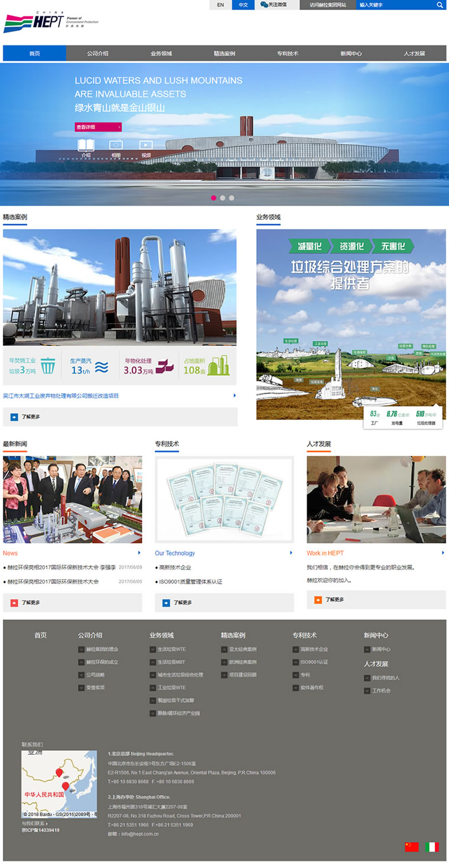Open the 新闻中心 navigation menu
The width and height of the screenshot is (449, 868).
pyautogui.click(x=351, y=53)
